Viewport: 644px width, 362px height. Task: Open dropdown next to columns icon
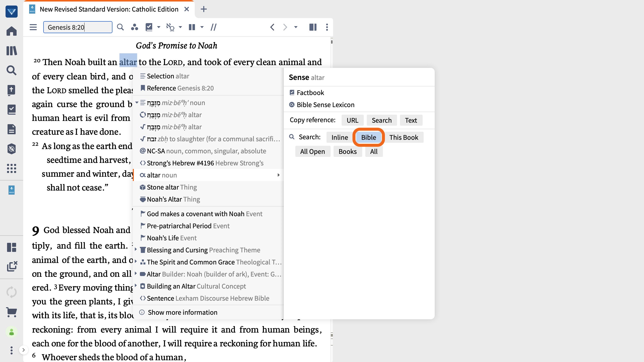tap(202, 27)
